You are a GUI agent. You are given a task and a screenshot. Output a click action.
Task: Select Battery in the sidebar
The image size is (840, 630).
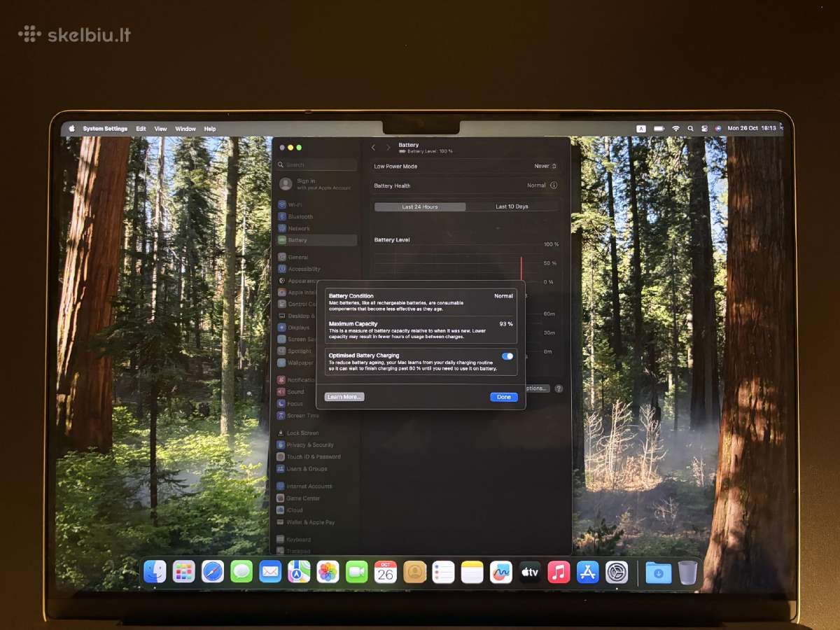[x=316, y=240]
